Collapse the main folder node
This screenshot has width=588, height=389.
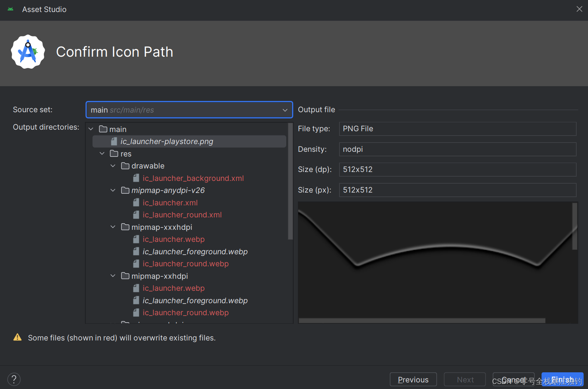click(91, 129)
